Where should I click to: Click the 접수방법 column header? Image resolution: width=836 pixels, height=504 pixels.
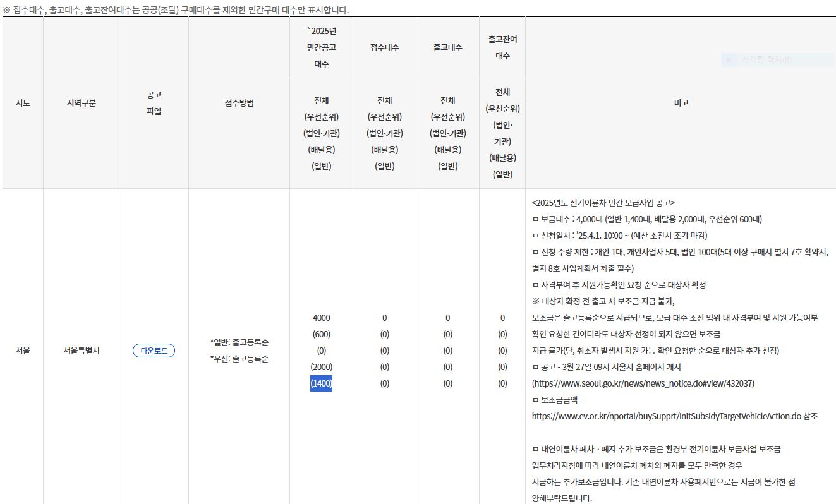coord(238,103)
